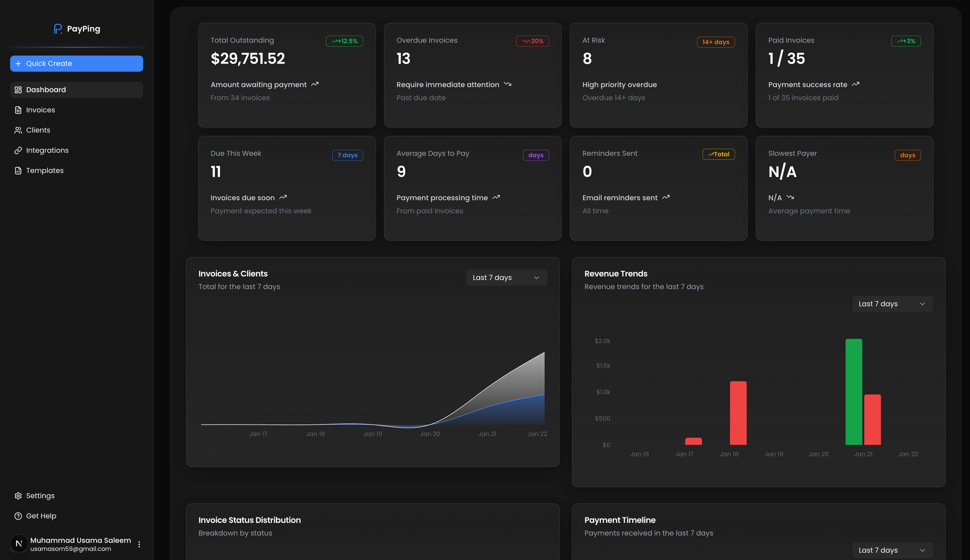Open the Invoices section via its document icon
Viewport: 970px width, 560px height.
tap(18, 110)
